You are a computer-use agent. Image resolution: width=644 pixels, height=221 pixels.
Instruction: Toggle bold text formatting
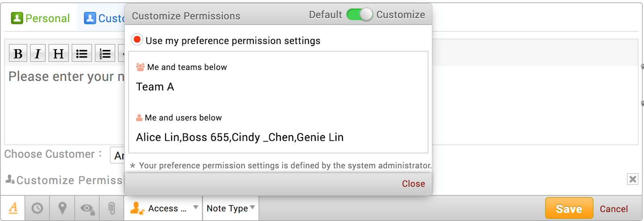[18, 53]
